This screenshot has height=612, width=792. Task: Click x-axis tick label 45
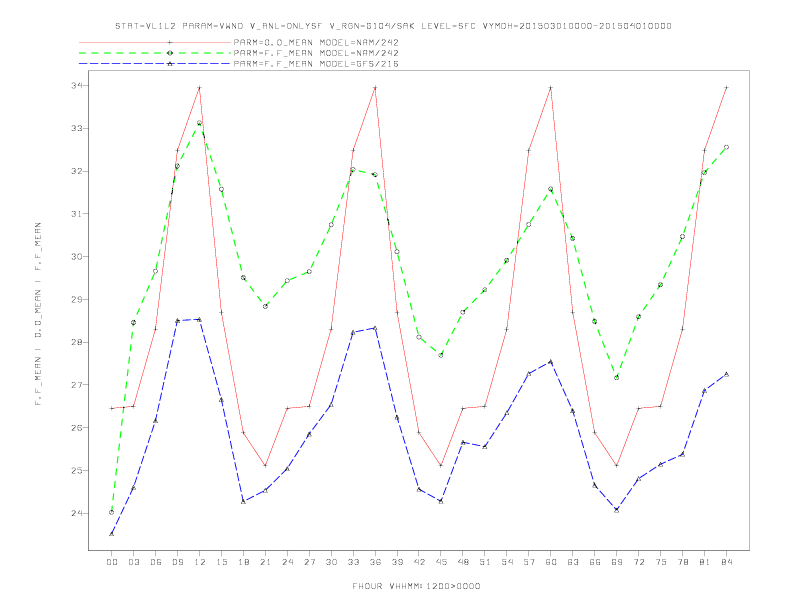[441, 562]
